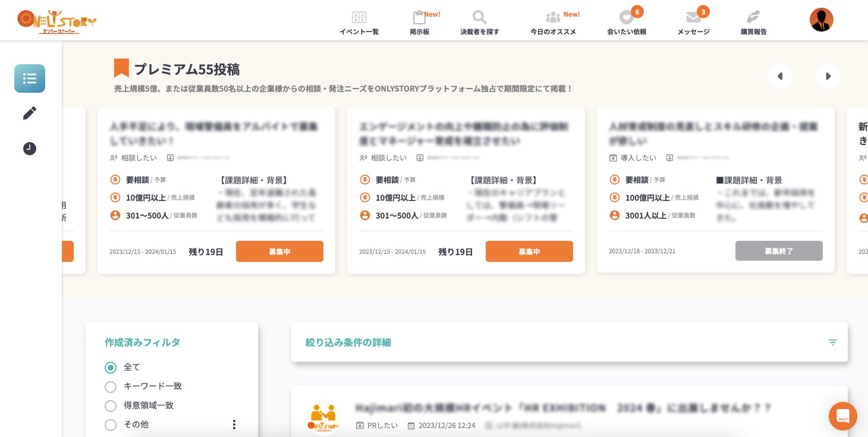Click the pencil edit icon in sidebar
Screen dimensions: 868x437
(30, 113)
